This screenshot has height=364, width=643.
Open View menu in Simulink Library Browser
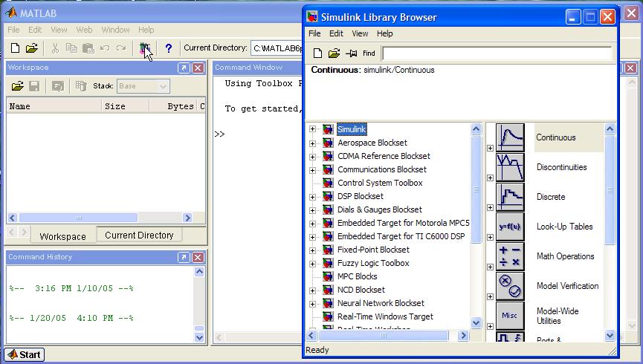click(360, 33)
